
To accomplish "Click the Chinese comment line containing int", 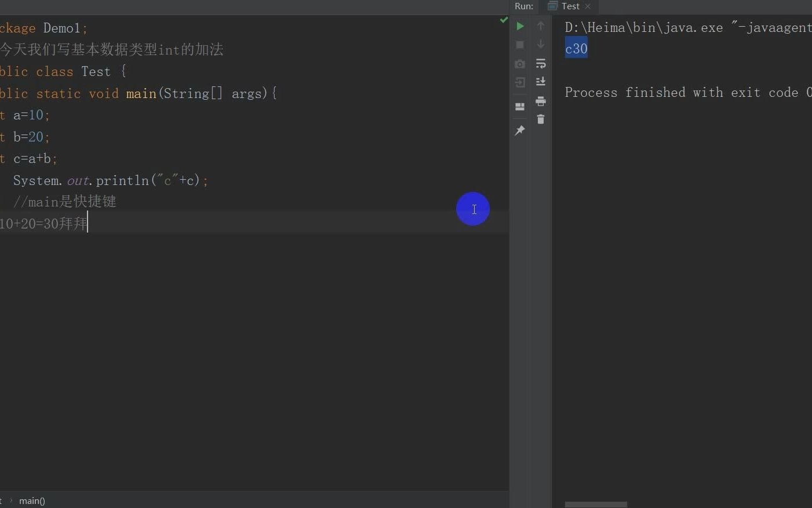I will [112, 50].
